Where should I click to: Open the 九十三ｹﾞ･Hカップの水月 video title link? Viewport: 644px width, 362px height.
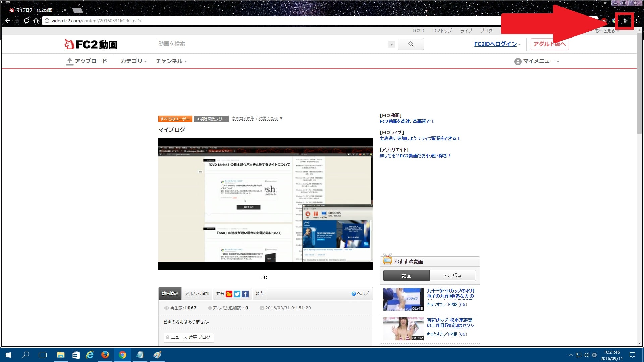450,293
